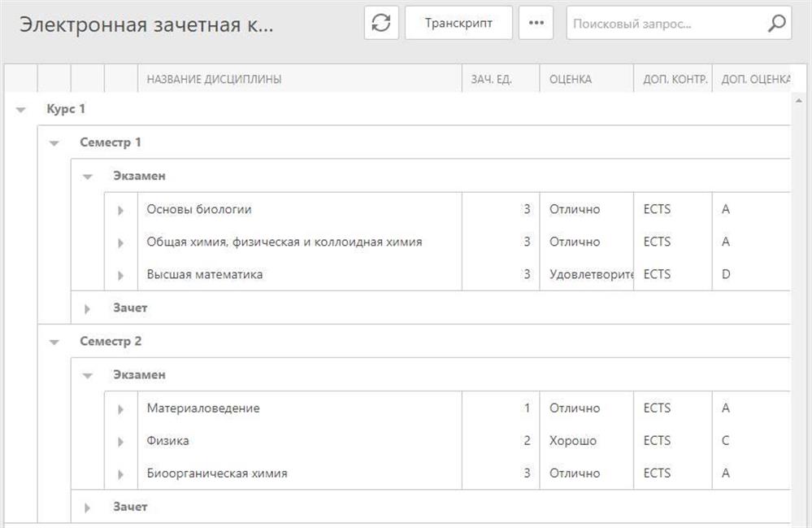Screen dimensions: 812x528
Task: Click Отлично grade in Биоорганическая химия row
Action: (575, 473)
